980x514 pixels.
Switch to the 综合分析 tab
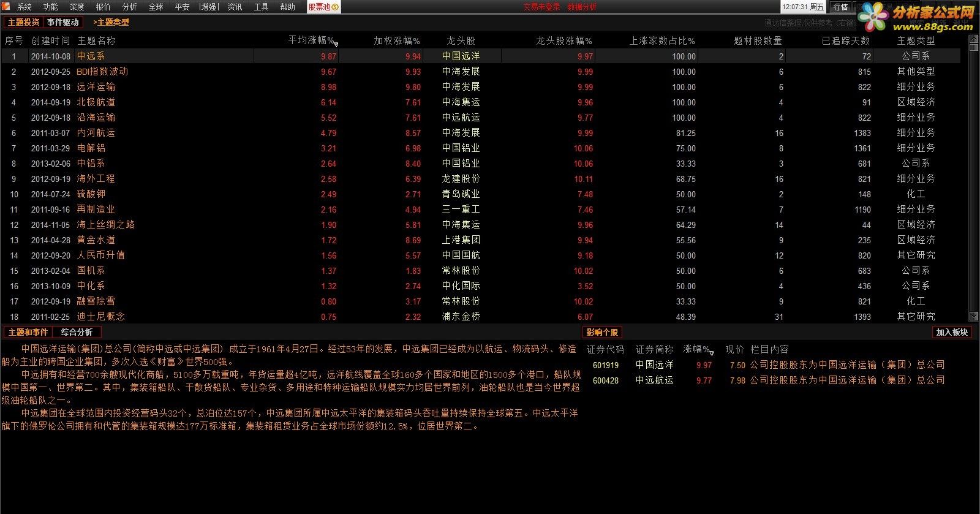tap(77, 332)
